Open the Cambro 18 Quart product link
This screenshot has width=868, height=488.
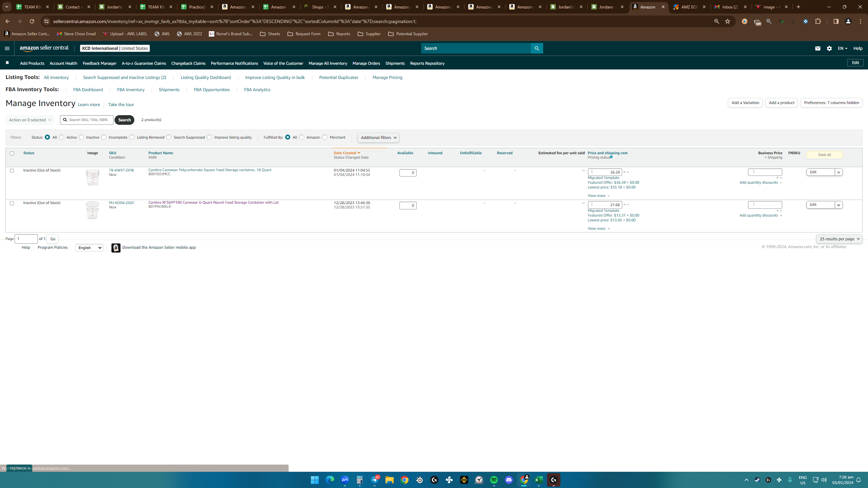(x=210, y=170)
